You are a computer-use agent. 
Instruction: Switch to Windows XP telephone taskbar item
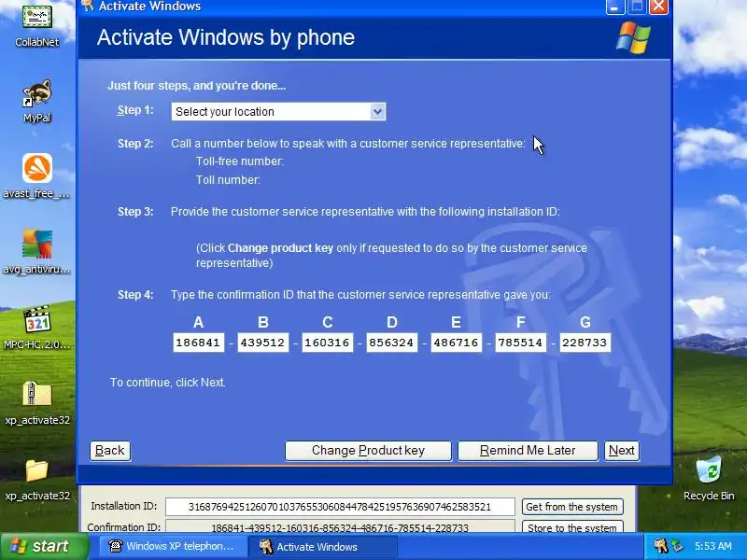172,546
